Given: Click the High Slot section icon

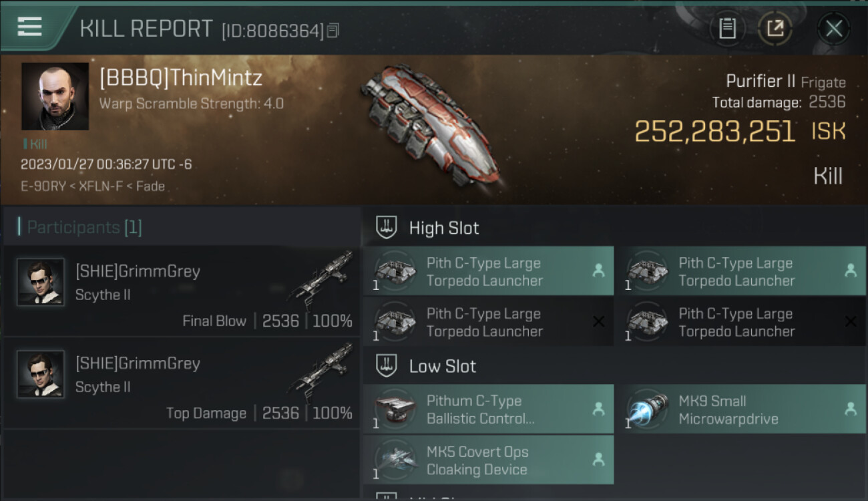Looking at the screenshot, I should (386, 227).
